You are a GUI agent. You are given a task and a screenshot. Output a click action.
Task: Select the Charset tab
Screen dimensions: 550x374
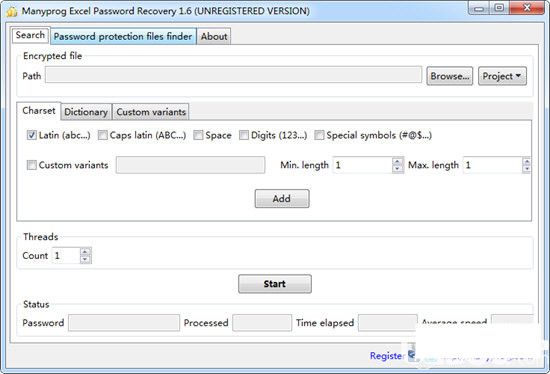39,111
